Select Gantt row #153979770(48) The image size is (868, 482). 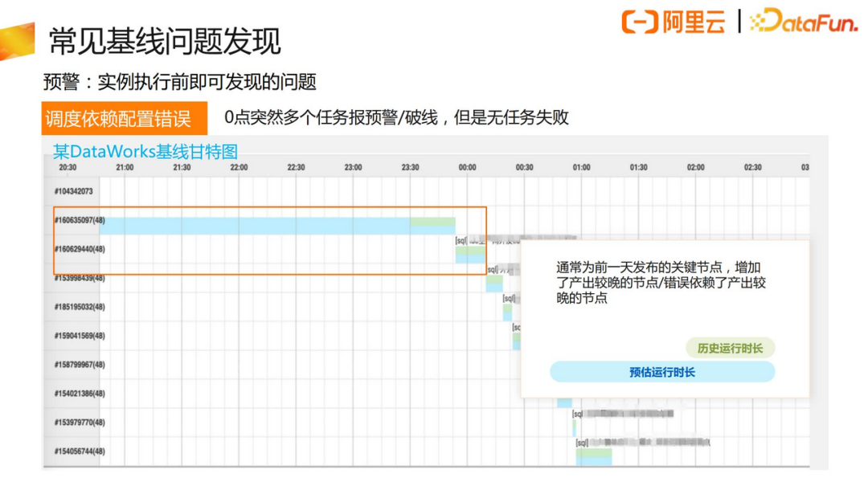coord(79,423)
